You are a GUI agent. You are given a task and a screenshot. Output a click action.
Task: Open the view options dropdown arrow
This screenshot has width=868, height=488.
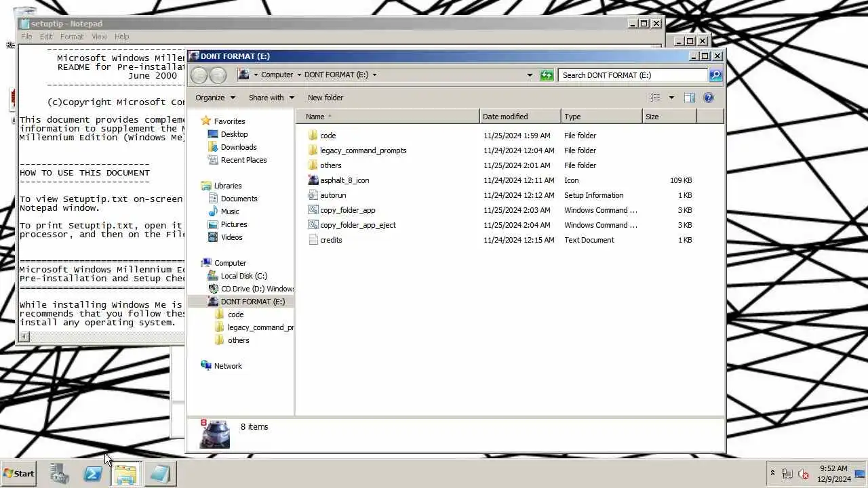[671, 98]
